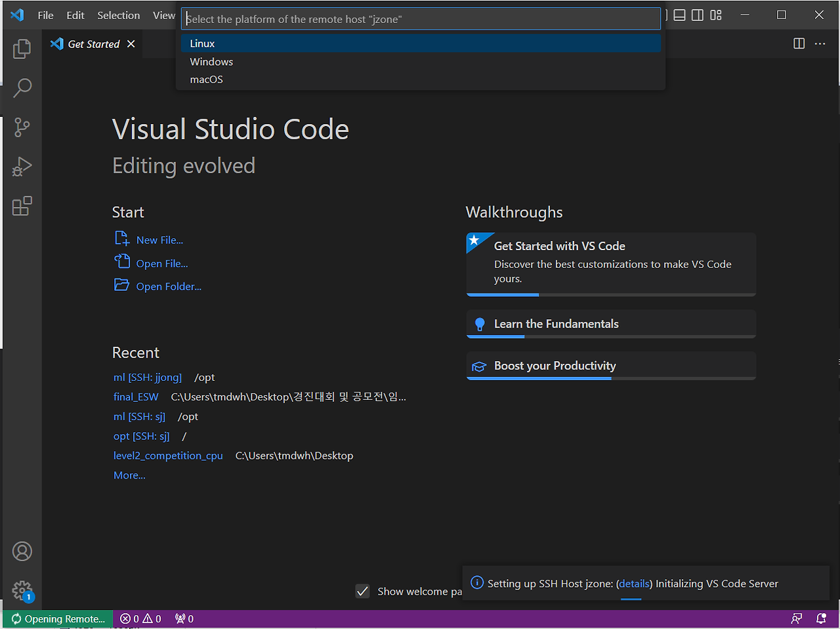Click the Open File icon
Screen dimensions: 840x629
(122, 262)
